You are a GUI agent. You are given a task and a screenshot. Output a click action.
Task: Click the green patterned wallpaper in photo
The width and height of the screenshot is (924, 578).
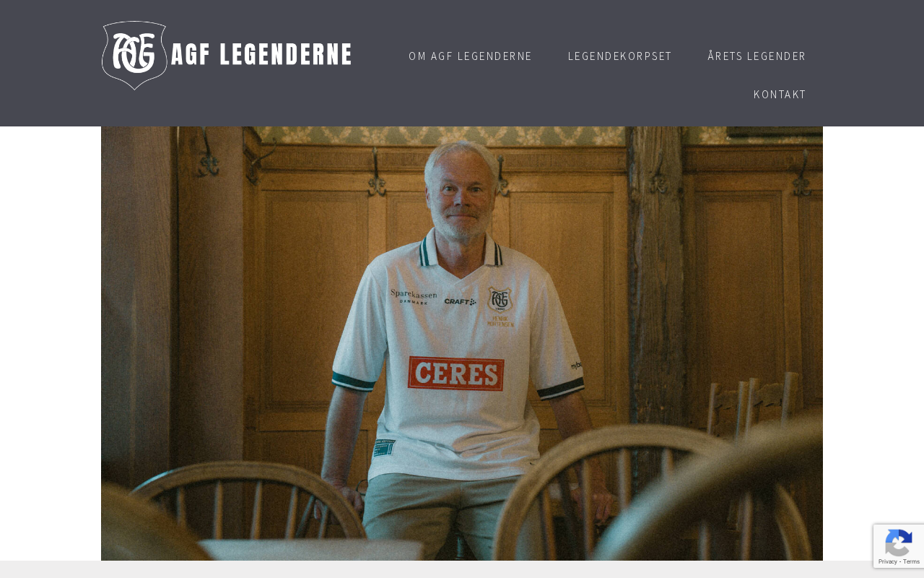[x=433, y=135]
